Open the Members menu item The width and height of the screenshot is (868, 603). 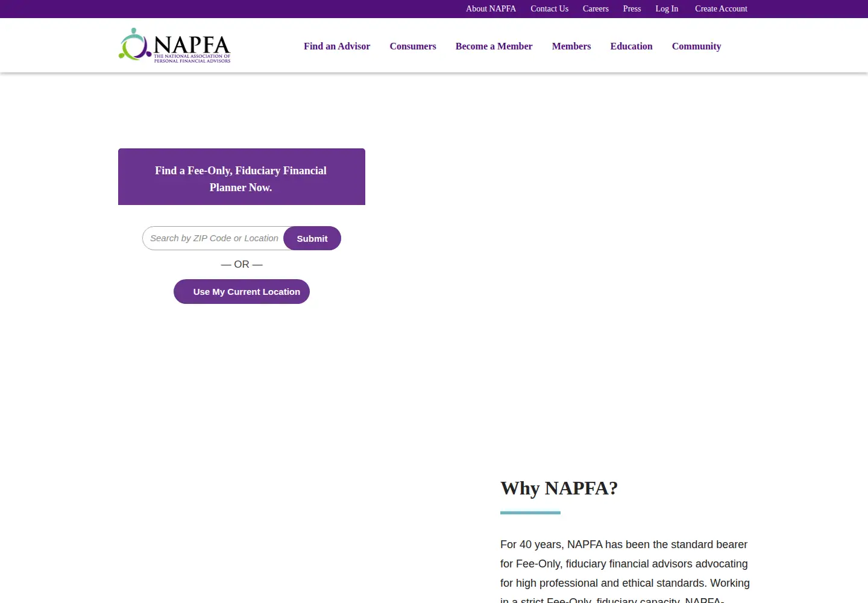point(571,46)
